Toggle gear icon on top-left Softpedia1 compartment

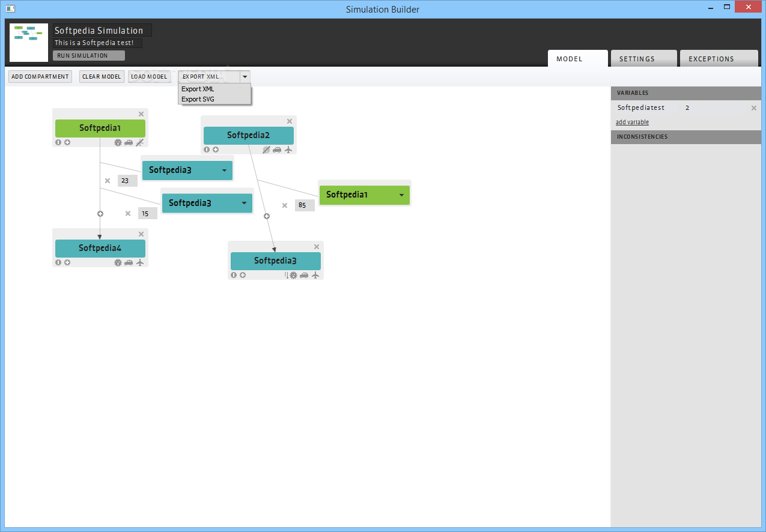[x=118, y=142]
